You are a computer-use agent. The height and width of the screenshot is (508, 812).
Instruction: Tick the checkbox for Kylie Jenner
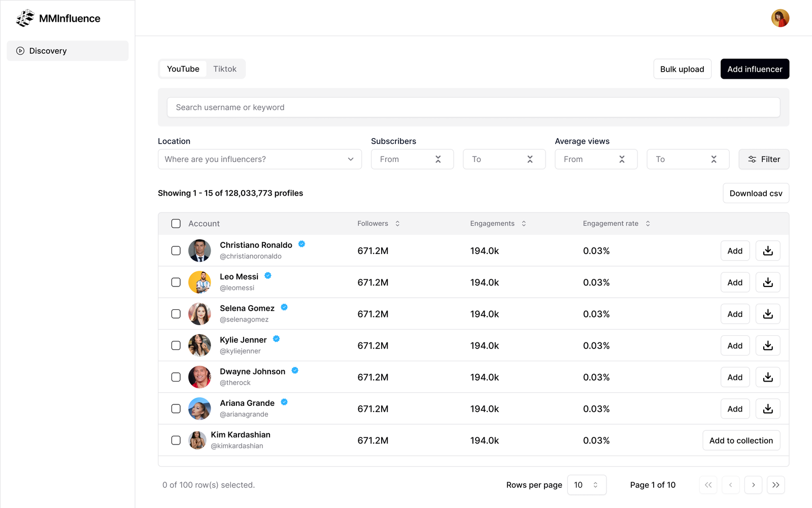tap(176, 345)
